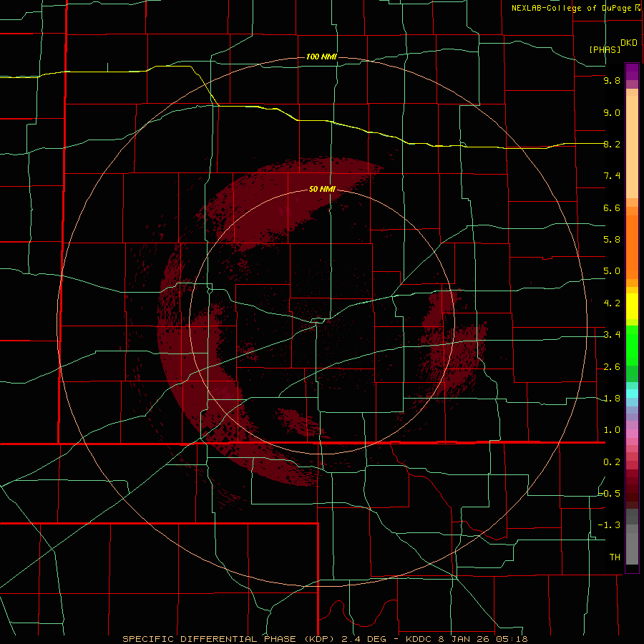This screenshot has height=644, width=644.
Task: Click the 9.8 value on the color scale
Action: tap(612, 80)
